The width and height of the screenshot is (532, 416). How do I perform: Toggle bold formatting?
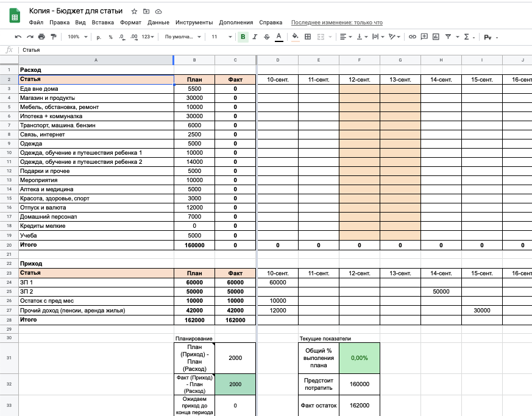point(243,37)
